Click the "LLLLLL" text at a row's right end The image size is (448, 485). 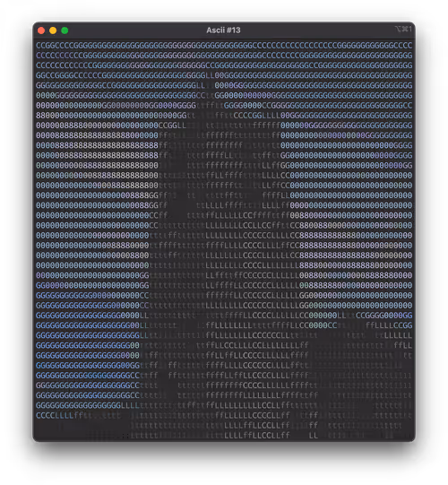pyautogui.click(x=398, y=335)
